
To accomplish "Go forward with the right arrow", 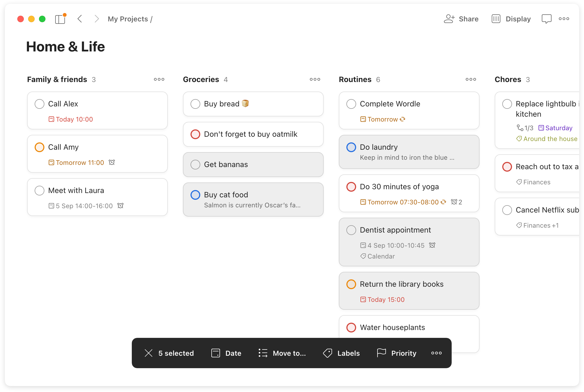I will coord(97,19).
